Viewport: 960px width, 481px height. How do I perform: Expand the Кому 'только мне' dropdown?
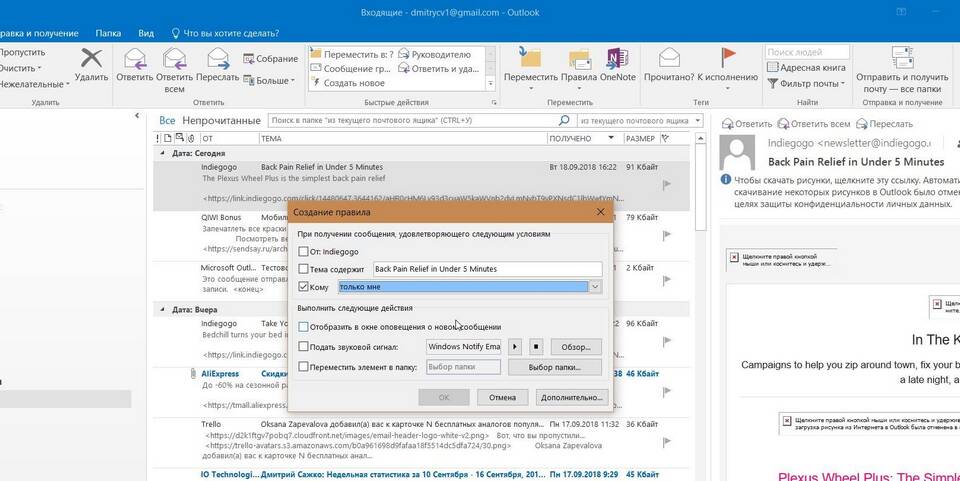(x=596, y=287)
